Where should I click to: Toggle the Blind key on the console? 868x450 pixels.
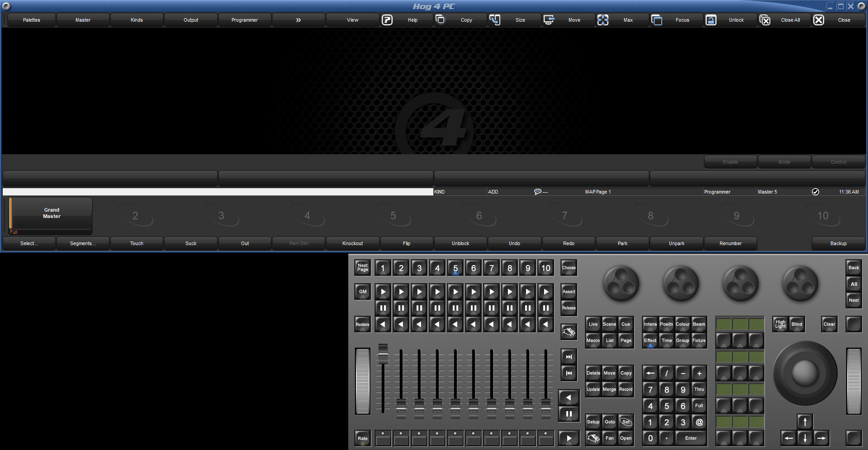click(x=797, y=324)
